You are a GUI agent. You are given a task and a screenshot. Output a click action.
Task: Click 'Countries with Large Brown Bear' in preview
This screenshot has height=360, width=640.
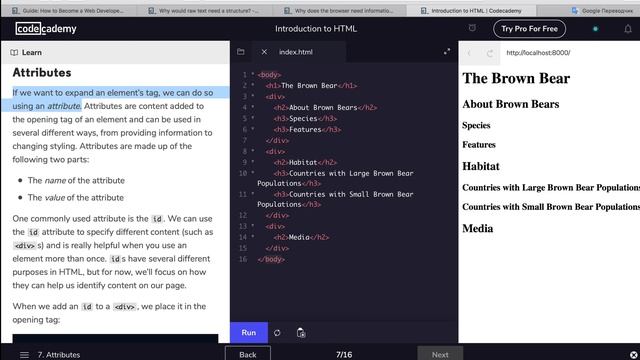click(x=551, y=187)
